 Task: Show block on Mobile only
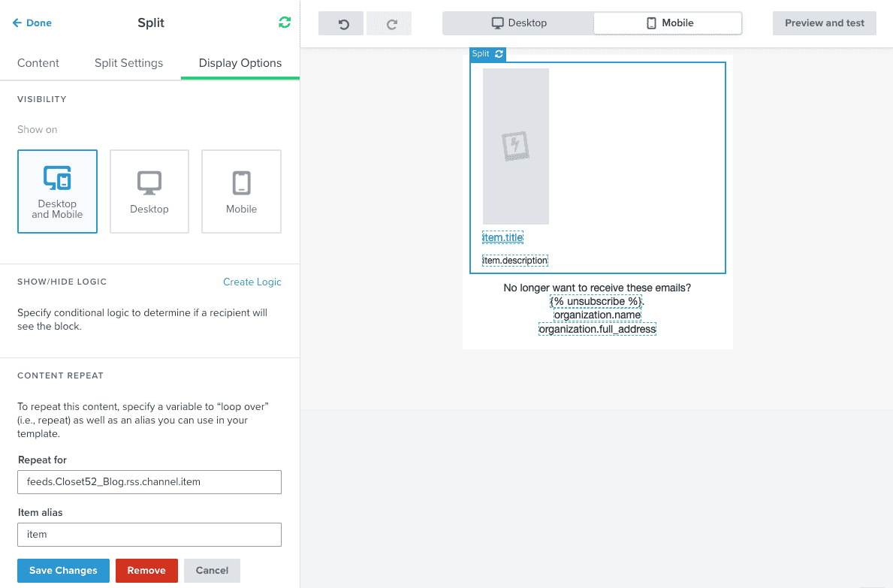[x=241, y=191]
